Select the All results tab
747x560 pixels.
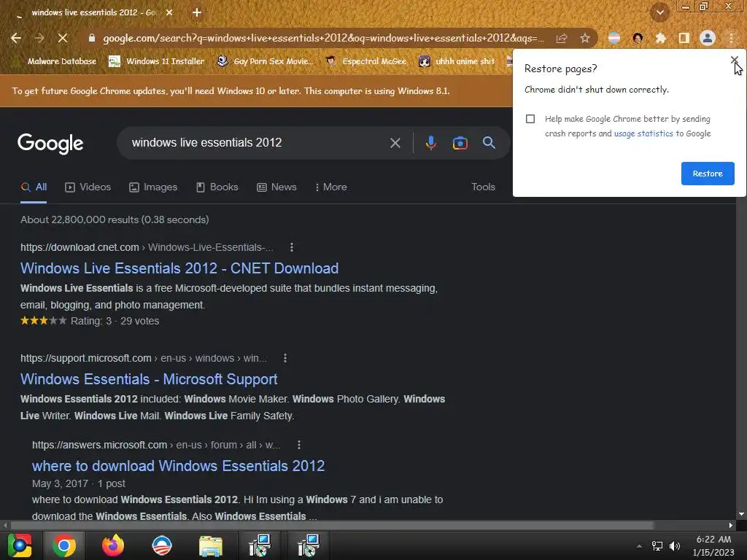coord(34,187)
